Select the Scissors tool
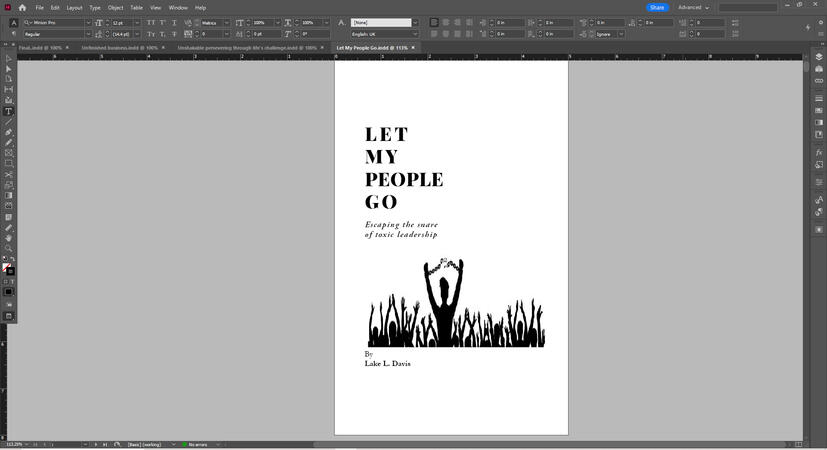 [9, 174]
